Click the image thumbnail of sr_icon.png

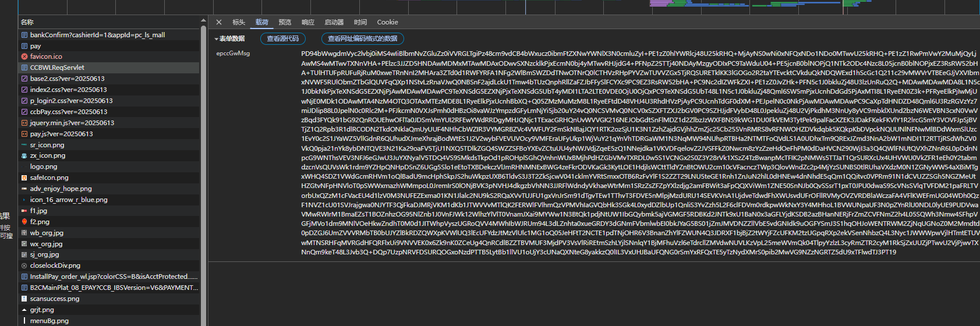tap(24, 145)
